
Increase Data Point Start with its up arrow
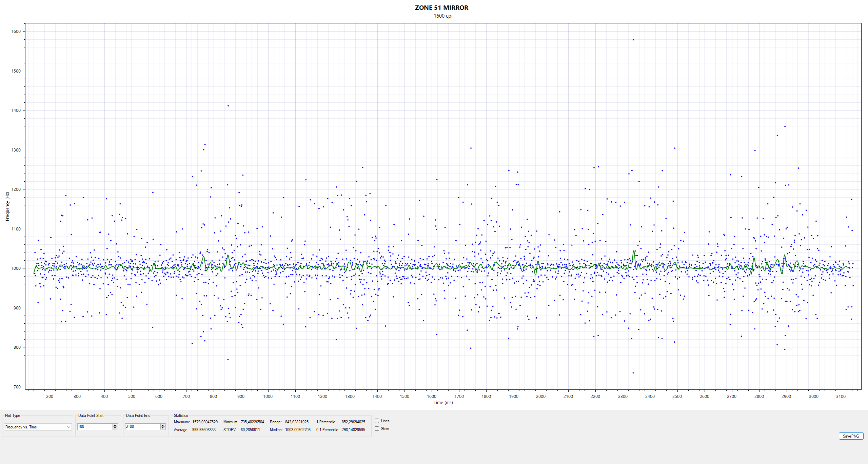coord(115,425)
